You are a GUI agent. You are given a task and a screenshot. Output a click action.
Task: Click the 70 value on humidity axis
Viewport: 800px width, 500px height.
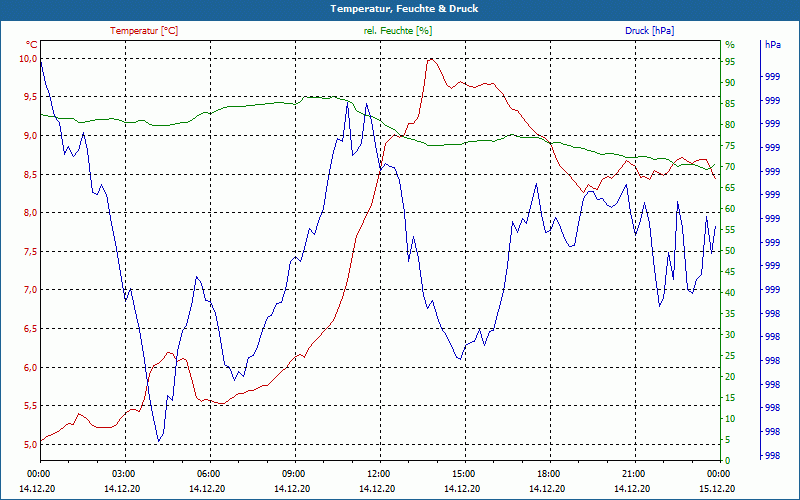coord(730,167)
